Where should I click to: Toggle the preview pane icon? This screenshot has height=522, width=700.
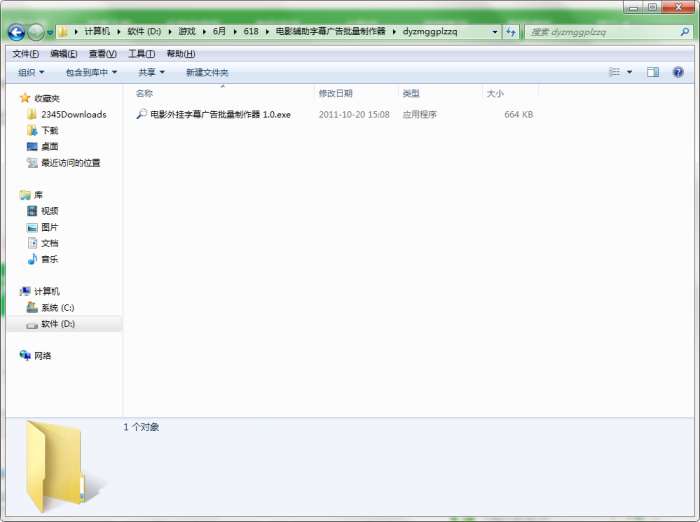[653, 72]
